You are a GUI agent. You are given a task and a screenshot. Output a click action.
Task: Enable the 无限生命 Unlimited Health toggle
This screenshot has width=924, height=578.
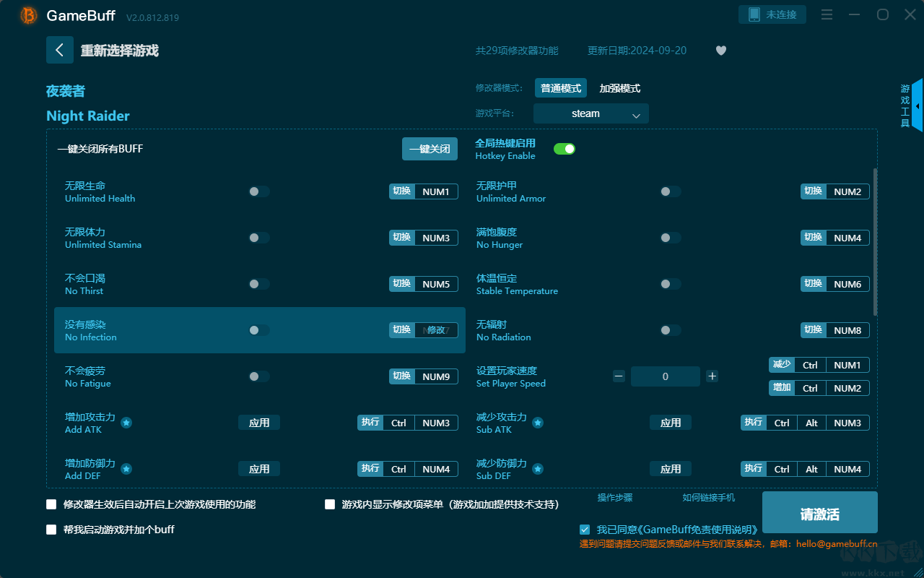click(259, 191)
